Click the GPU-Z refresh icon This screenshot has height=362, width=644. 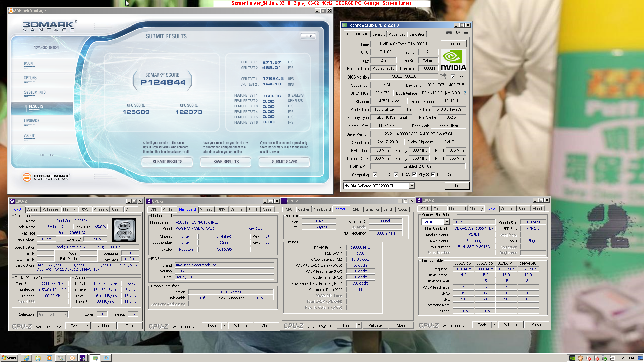(458, 33)
